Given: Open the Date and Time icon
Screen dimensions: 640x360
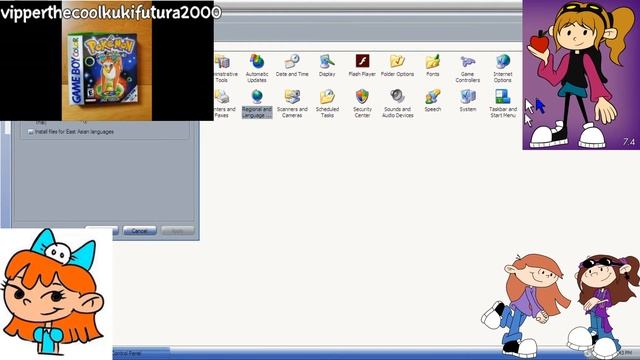Looking at the screenshot, I should pos(292,65).
